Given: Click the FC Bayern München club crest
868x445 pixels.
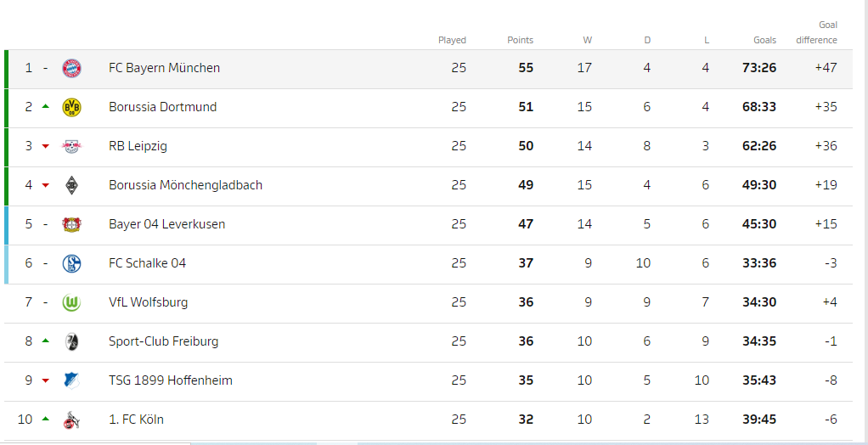Looking at the screenshot, I should click(71, 69).
